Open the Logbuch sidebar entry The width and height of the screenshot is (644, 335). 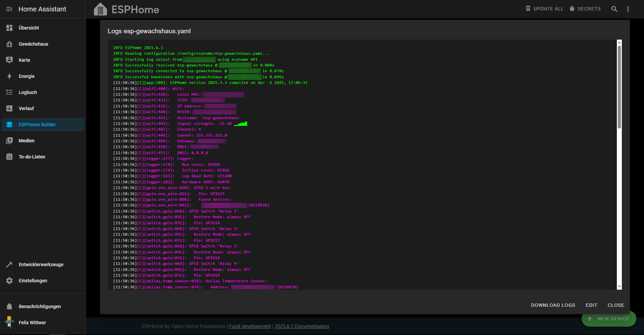(28, 92)
